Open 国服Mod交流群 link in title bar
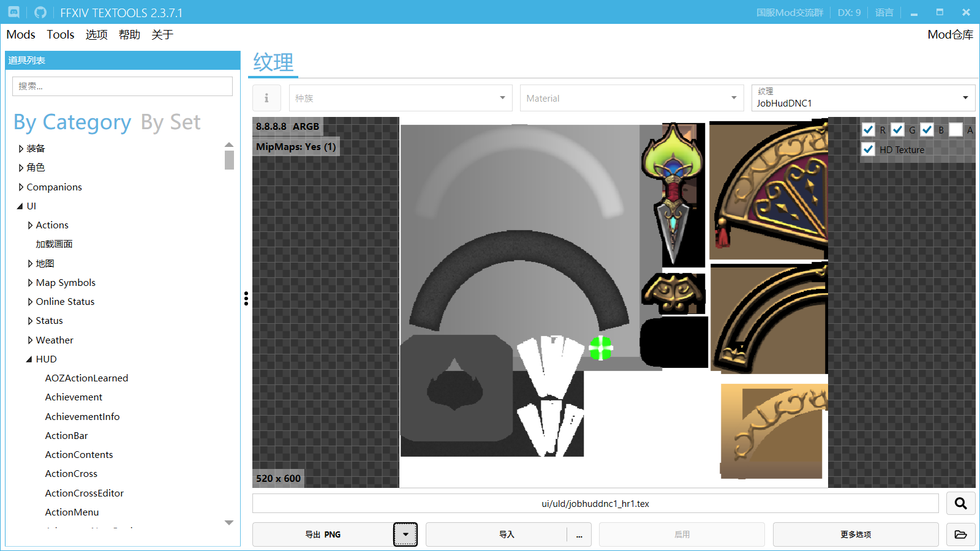Screen dimensions: 980x551 tap(790, 12)
